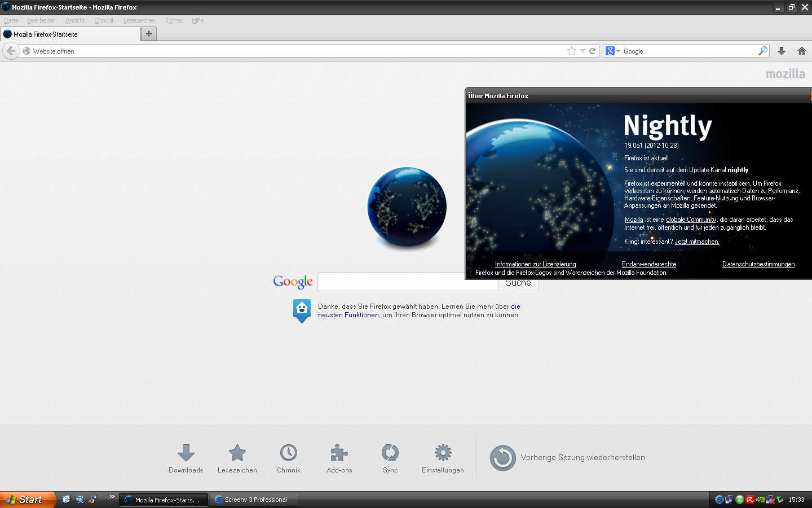Image resolution: width=812 pixels, height=508 pixels.
Task: Click the 'Über Mozilla Firefox' dialog title bar
Action: click(x=638, y=95)
